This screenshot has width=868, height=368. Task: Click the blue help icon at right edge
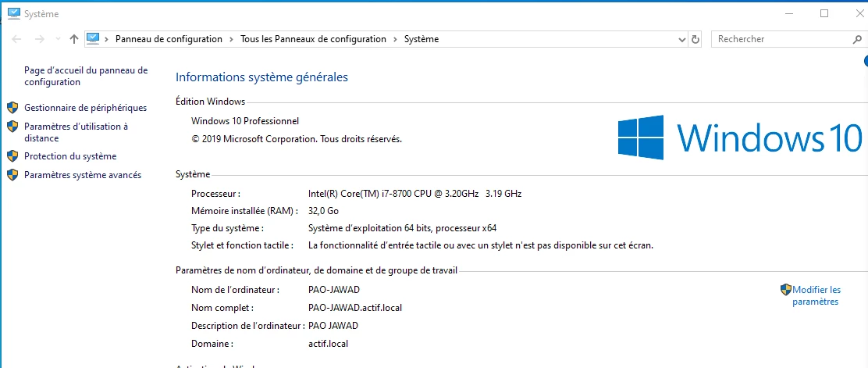click(865, 60)
